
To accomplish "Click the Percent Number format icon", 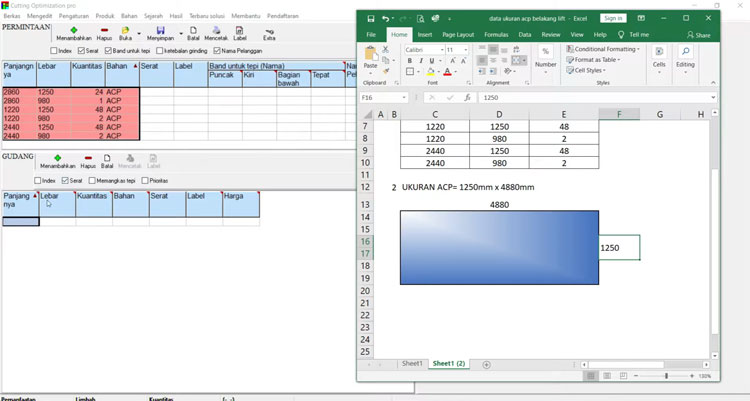I will [545, 51].
